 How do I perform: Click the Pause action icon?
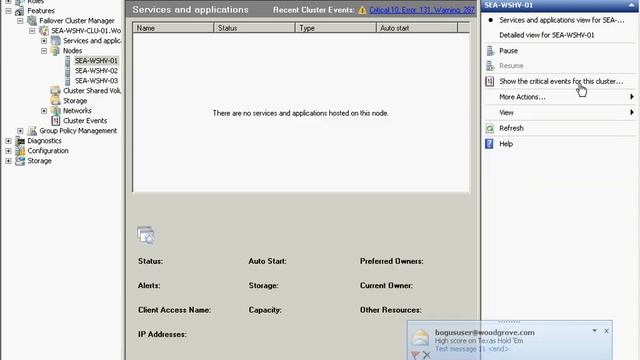click(x=490, y=51)
